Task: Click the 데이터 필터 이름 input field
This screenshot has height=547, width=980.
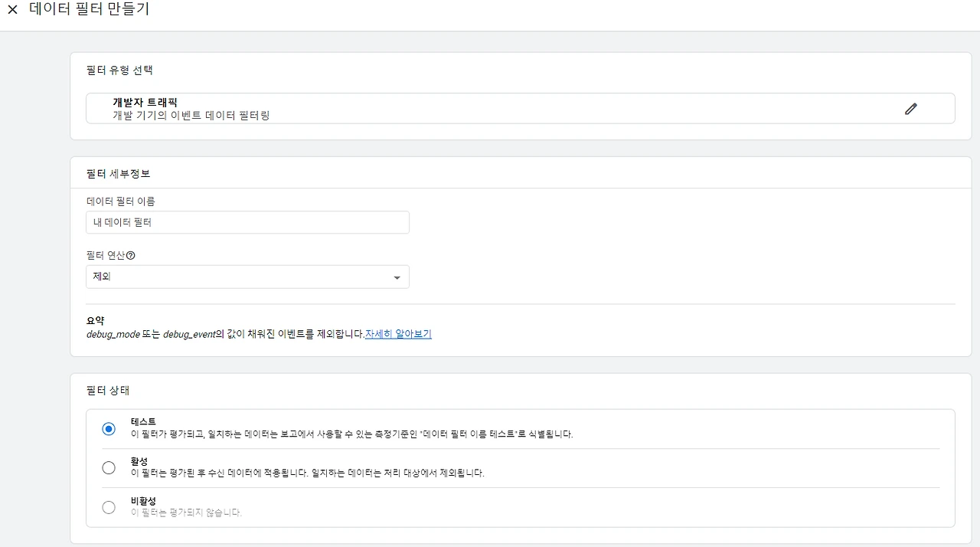Action: [x=247, y=222]
